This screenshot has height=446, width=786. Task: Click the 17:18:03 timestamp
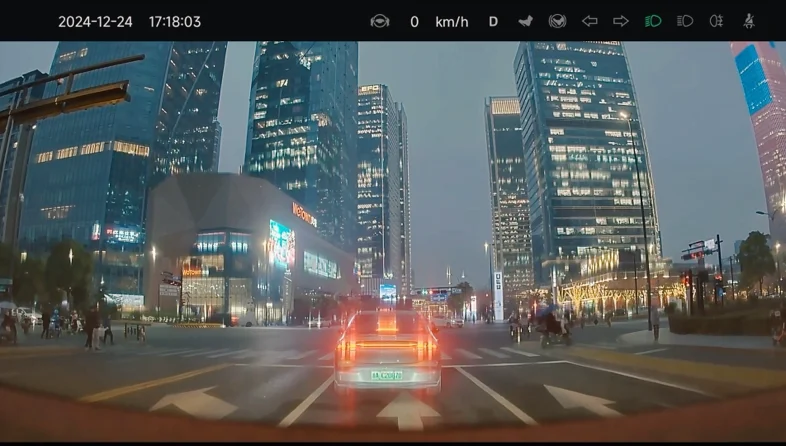[x=175, y=21]
